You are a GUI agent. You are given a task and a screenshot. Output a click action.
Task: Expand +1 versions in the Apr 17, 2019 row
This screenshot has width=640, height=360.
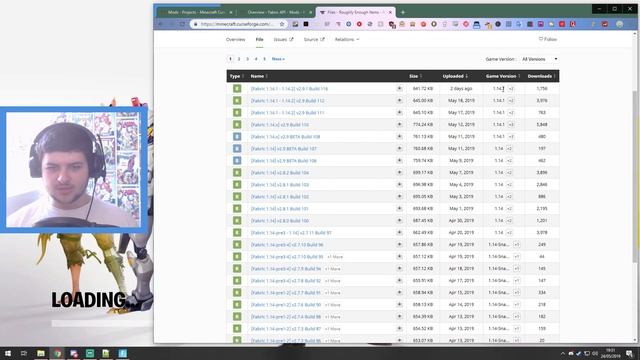516,280
